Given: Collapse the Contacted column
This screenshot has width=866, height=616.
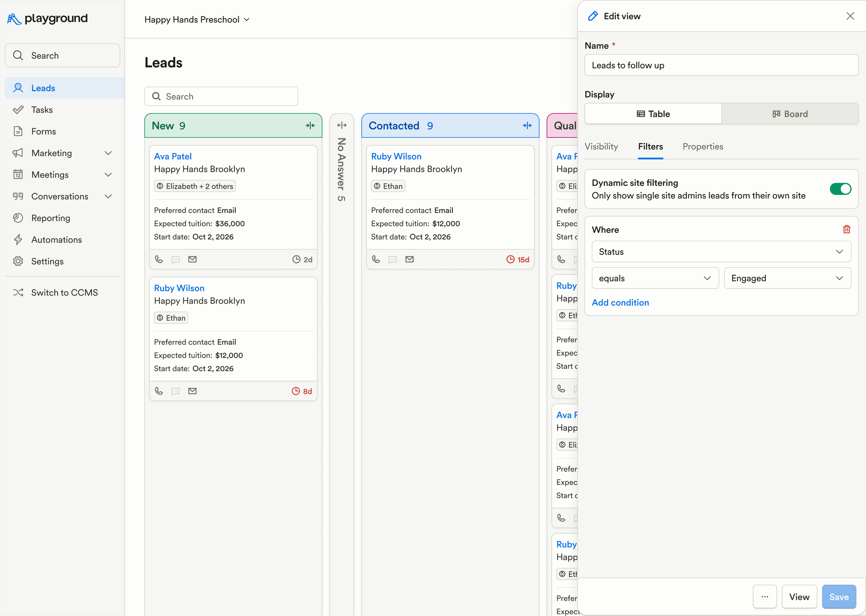Looking at the screenshot, I should pos(527,125).
